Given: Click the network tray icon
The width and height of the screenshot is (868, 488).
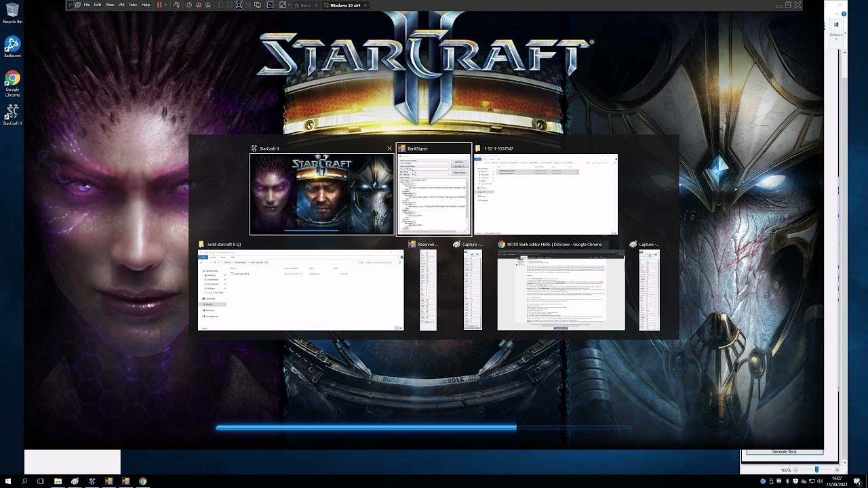Looking at the screenshot, I should click(812, 481).
